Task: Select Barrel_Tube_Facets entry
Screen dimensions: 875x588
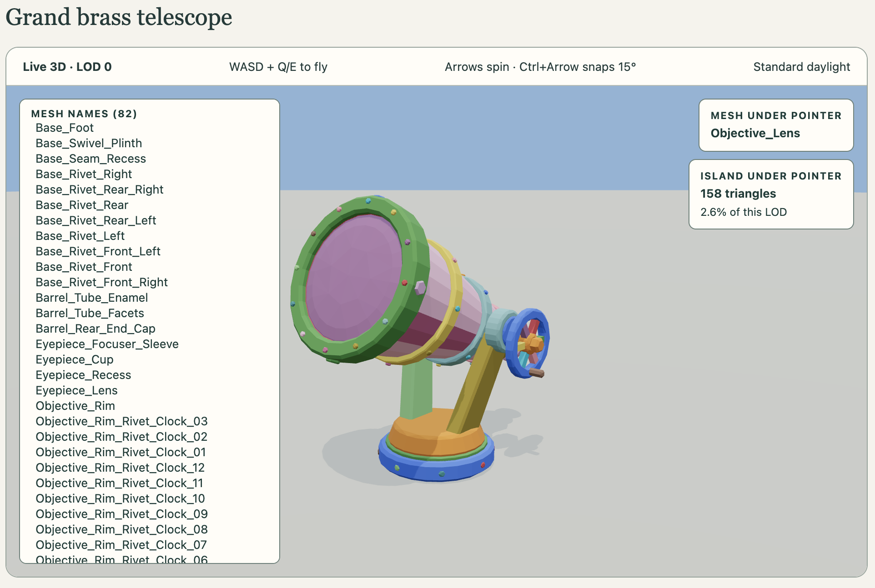Action: [x=90, y=313]
